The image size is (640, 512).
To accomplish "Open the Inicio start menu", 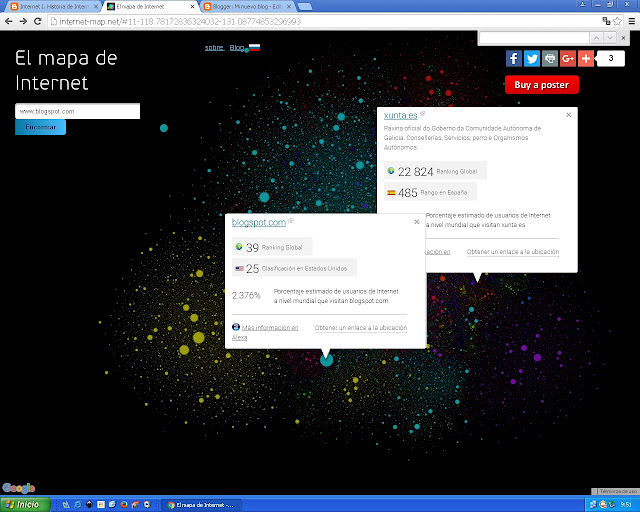I will tap(25, 505).
